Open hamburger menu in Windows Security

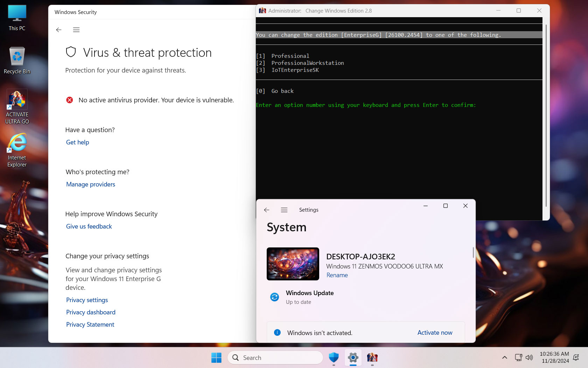(x=76, y=30)
